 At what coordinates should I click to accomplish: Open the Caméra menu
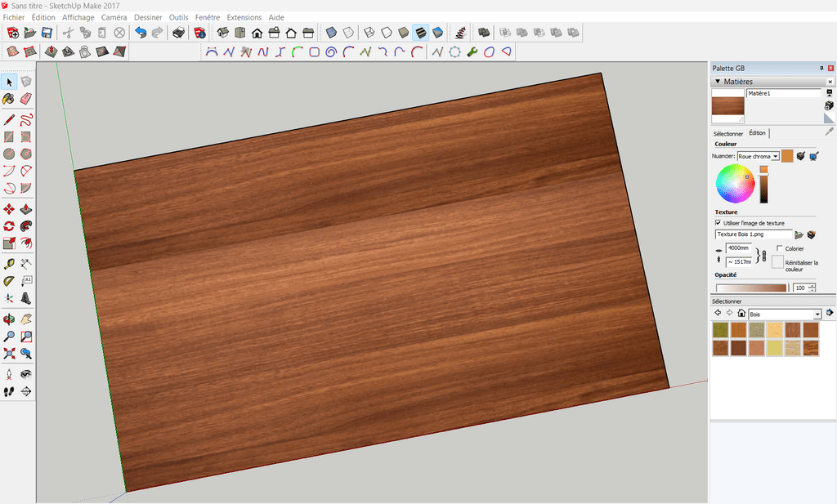[x=114, y=17]
